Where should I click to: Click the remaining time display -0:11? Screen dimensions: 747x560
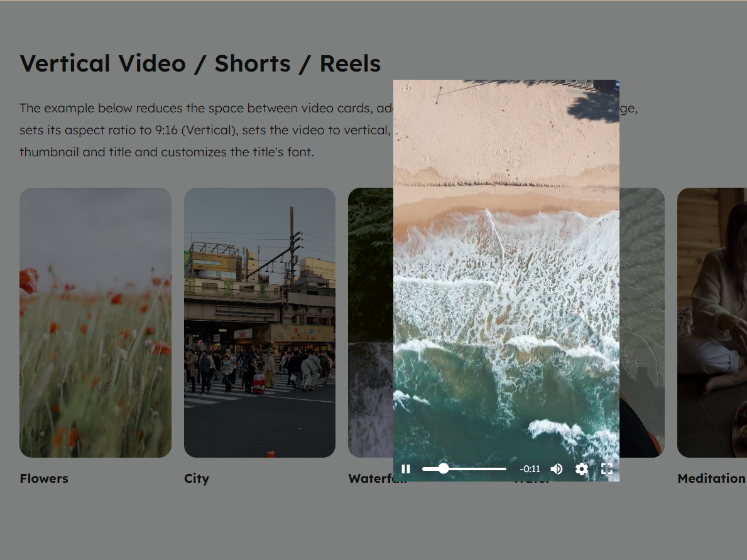coord(530,468)
